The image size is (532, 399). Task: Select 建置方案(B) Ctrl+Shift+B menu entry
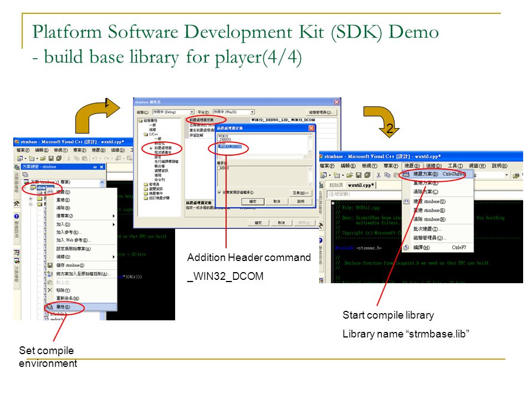[x=438, y=174]
